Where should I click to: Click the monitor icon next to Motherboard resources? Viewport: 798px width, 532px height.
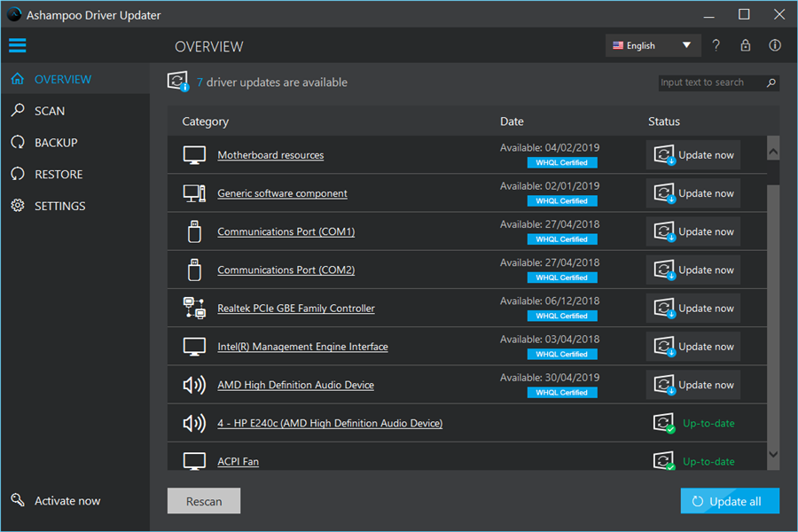point(193,154)
